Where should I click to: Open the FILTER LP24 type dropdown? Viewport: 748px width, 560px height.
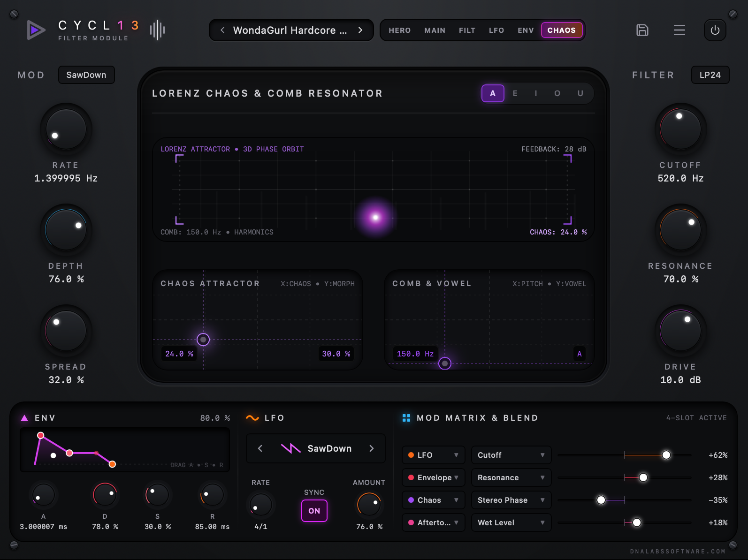pos(710,75)
